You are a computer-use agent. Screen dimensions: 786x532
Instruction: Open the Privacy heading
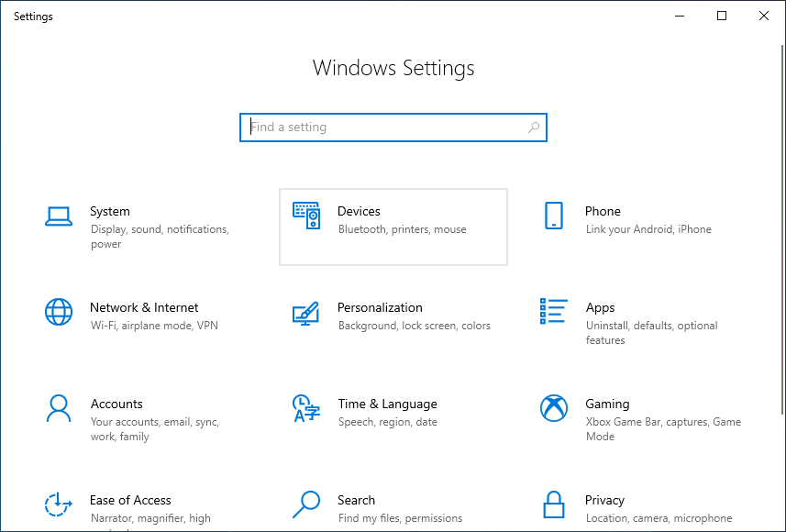605,500
